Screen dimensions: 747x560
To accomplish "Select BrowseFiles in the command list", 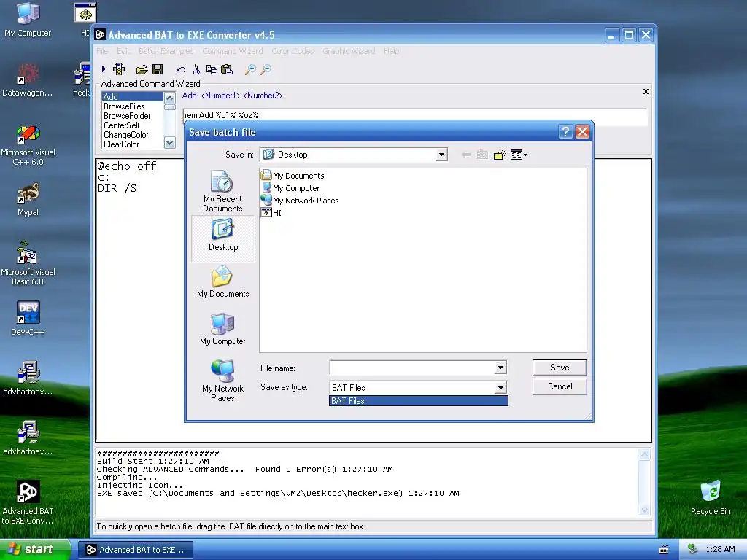I will 133,106.
